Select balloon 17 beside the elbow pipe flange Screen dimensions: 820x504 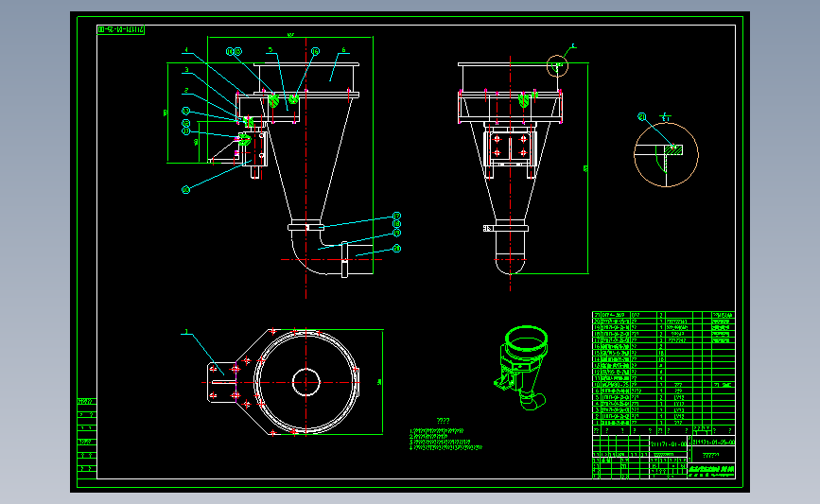(x=397, y=216)
